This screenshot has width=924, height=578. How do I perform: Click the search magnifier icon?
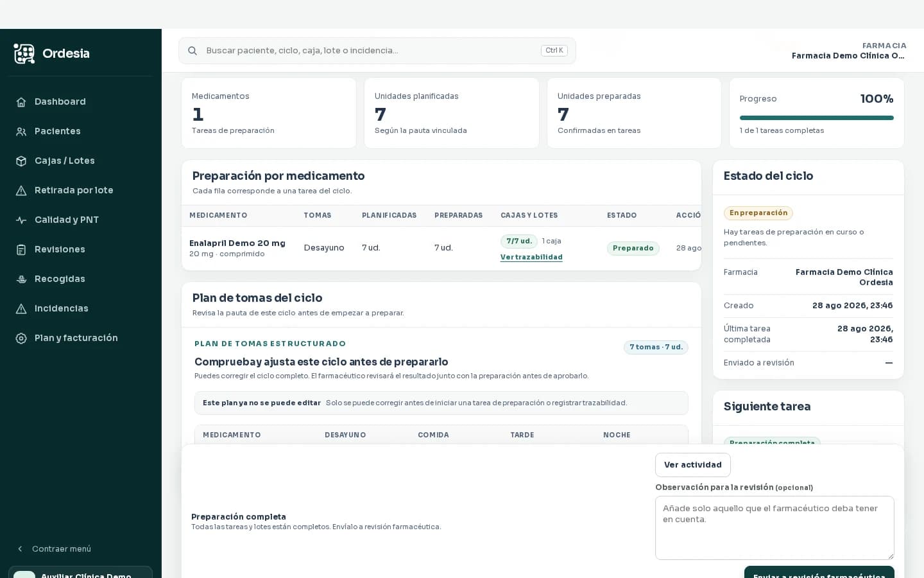click(x=193, y=51)
